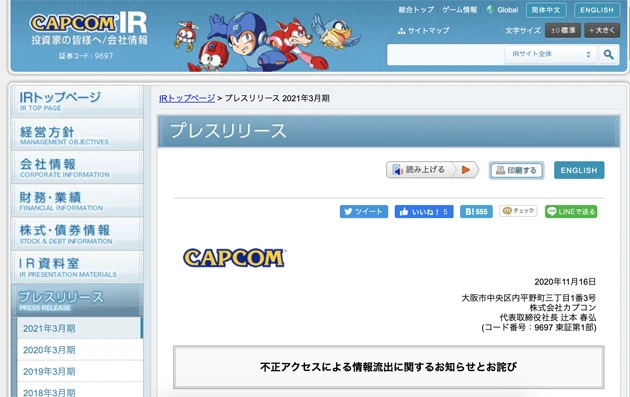Viewport: 630px width, 397px height.
Task: Click the 株式会社カプコン company name text
Action: point(562,308)
